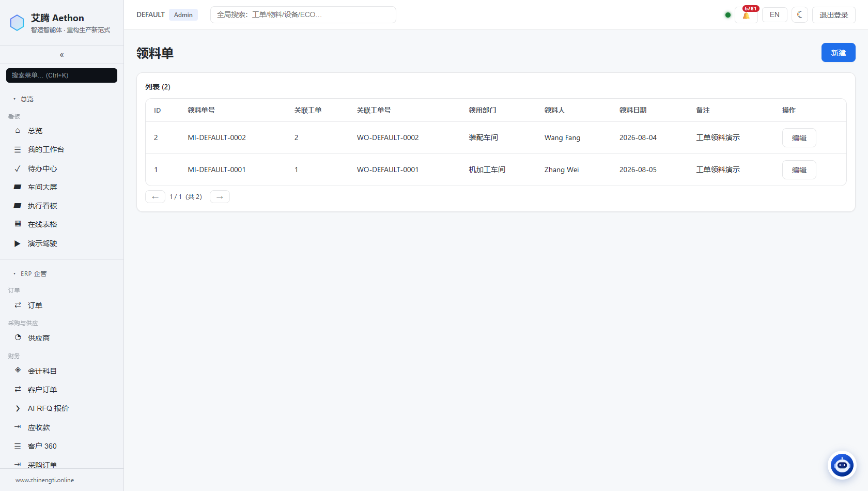Image resolution: width=868 pixels, height=491 pixels.
Task: Switch language to EN
Action: (774, 14)
